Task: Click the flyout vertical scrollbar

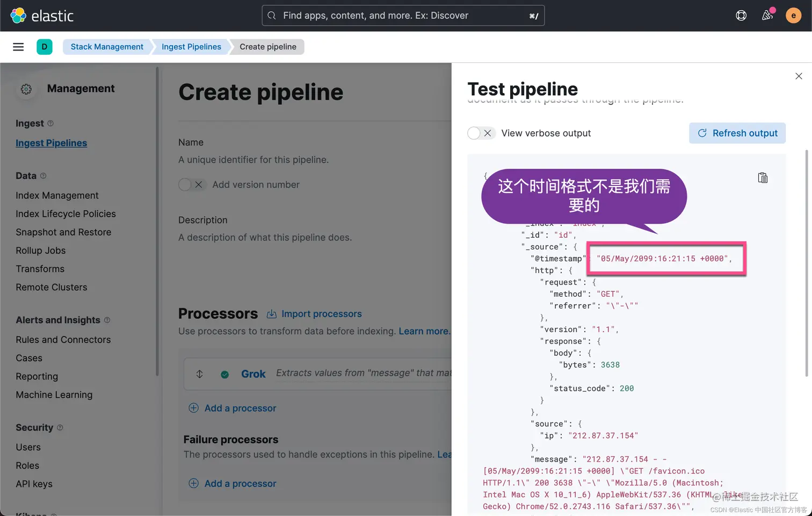Action: (x=807, y=263)
